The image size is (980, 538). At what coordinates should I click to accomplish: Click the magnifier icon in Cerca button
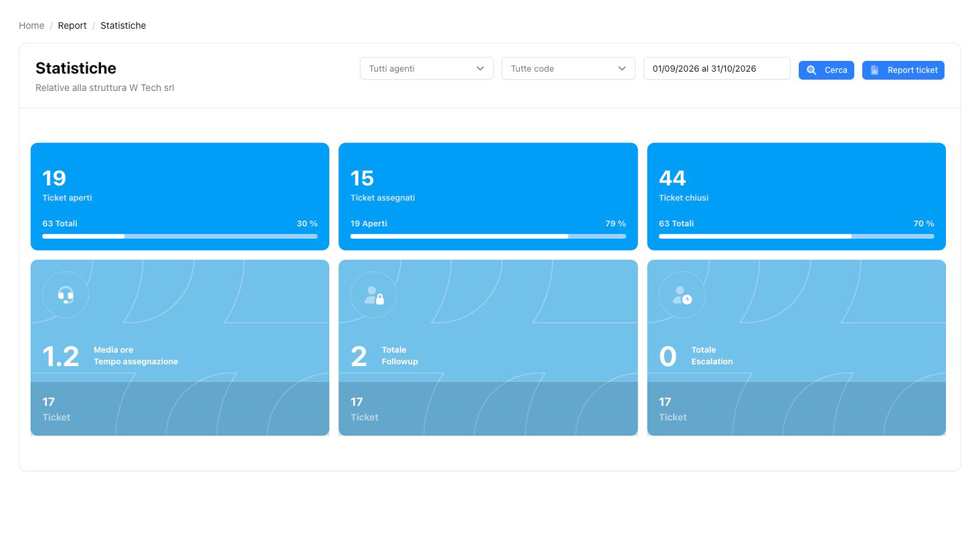pyautogui.click(x=811, y=70)
